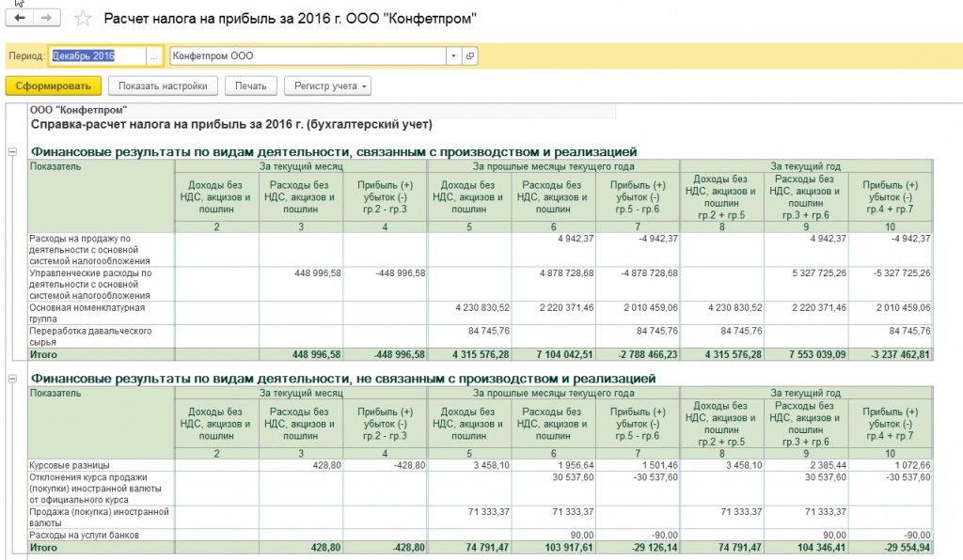Click Показать настройки button
The height and width of the screenshot is (560, 963).
163,86
